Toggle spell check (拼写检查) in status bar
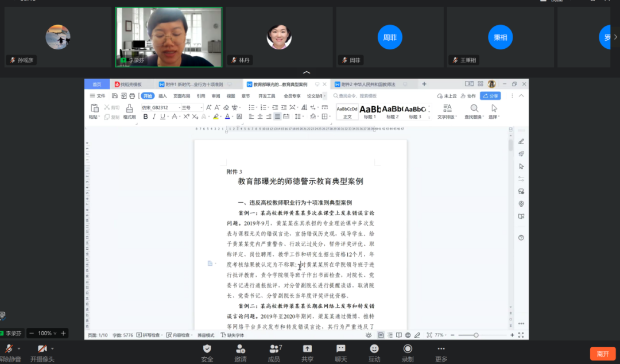Screen dimensions: 620x364 pos(149,335)
